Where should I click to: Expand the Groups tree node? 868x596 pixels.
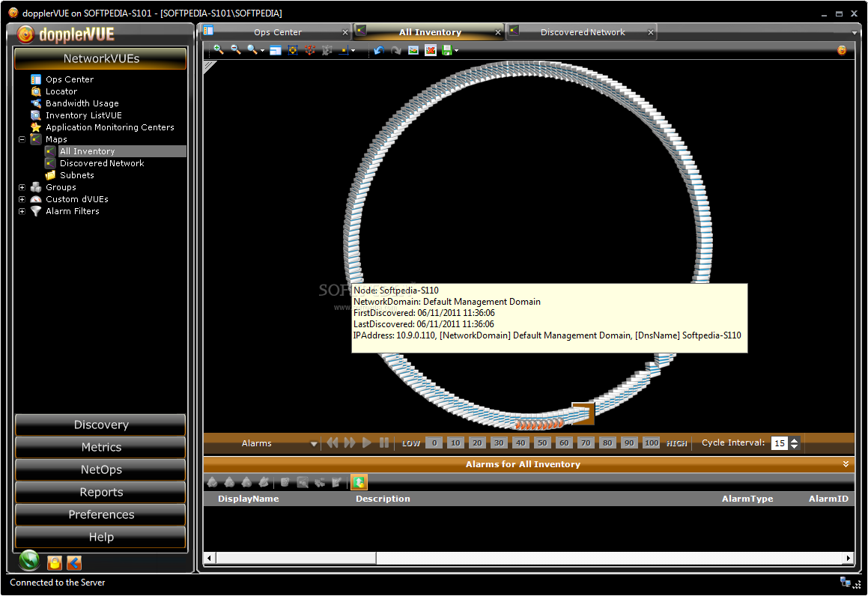click(22, 187)
